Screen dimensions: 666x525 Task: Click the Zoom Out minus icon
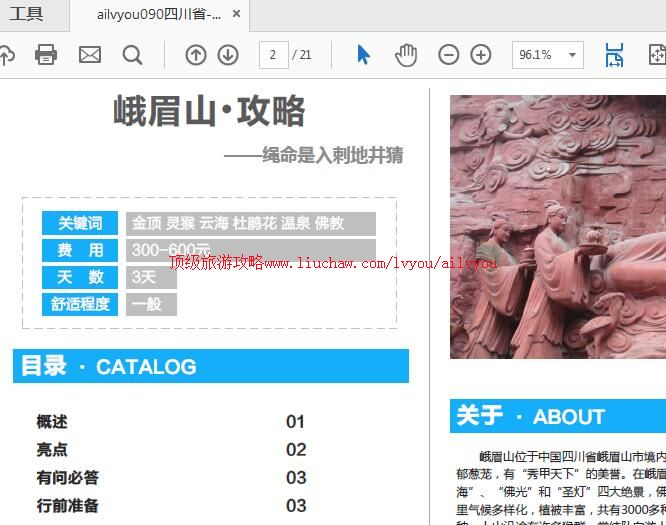click(449, 55)
